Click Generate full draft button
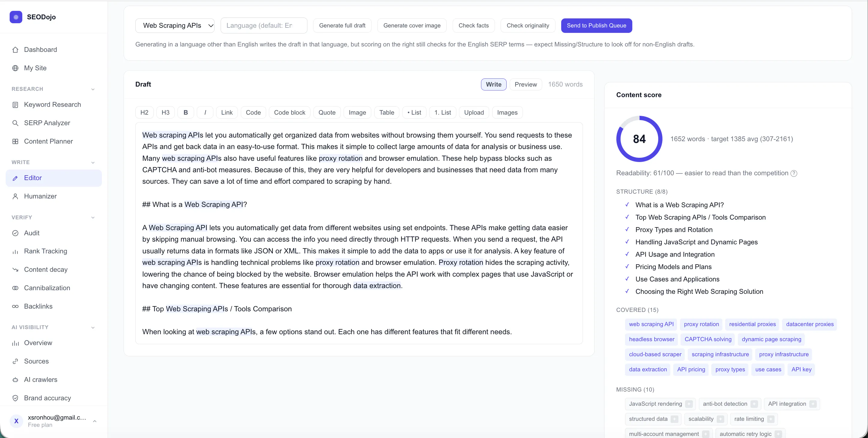868x438 pixels. 342,26
